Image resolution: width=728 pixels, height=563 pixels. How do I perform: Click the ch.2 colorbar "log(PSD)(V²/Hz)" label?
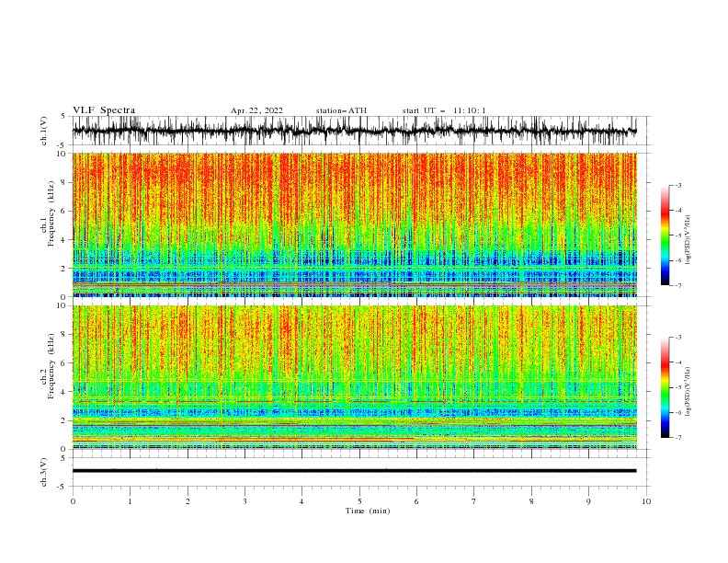pyautogui.click(x=688, y=392)
